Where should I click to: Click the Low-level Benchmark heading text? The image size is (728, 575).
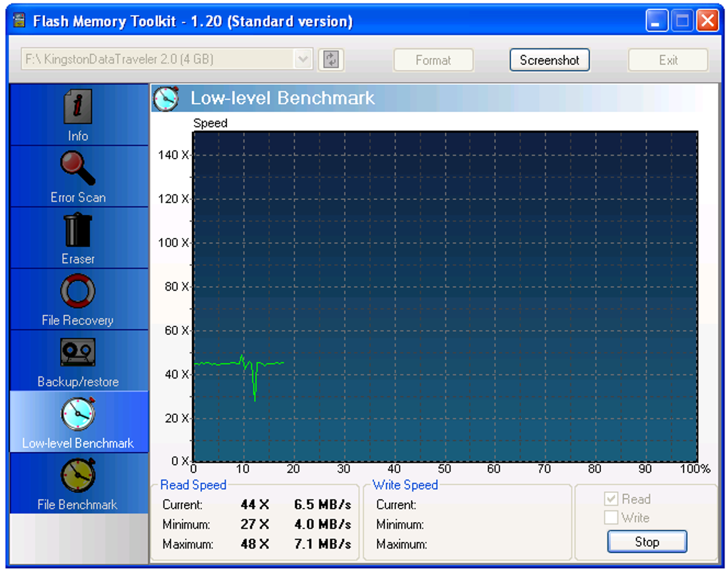pyautogui.click(x=283, y=98)
